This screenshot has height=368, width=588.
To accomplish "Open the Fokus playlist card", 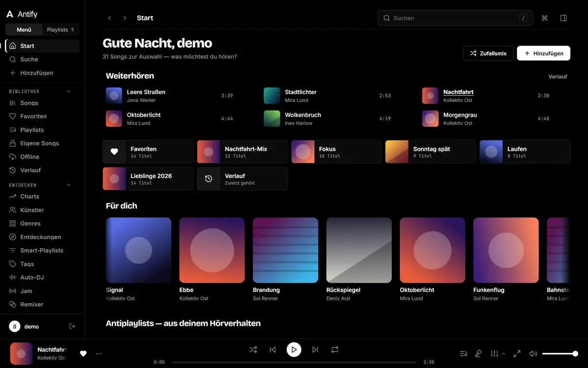I will point(337,152).
